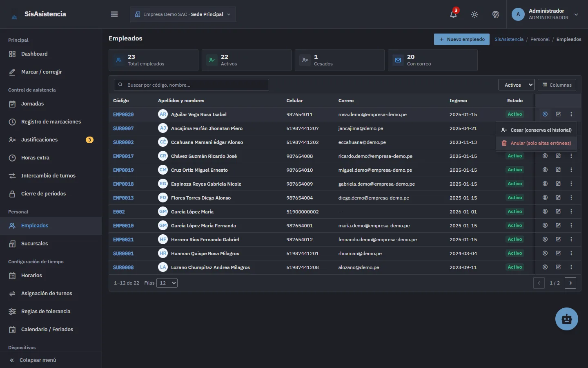This screenshot has width=588, height=368.
Task: Open the Columnas button
Action: pyautogui.click(x=557, y=85)
